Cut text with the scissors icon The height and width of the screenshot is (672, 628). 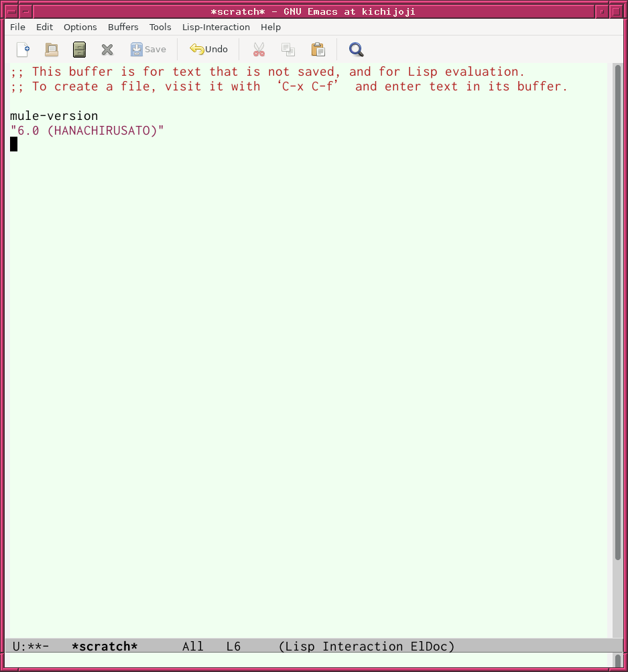tap(259, 50)
